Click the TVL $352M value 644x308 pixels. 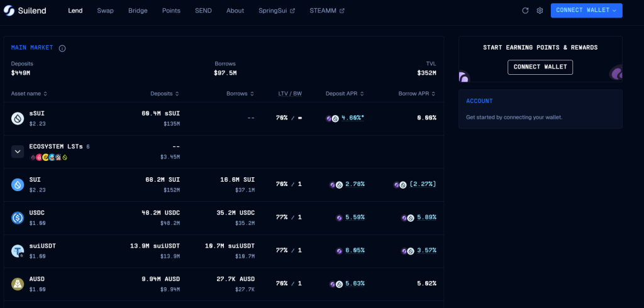click(x=426, y=74)
